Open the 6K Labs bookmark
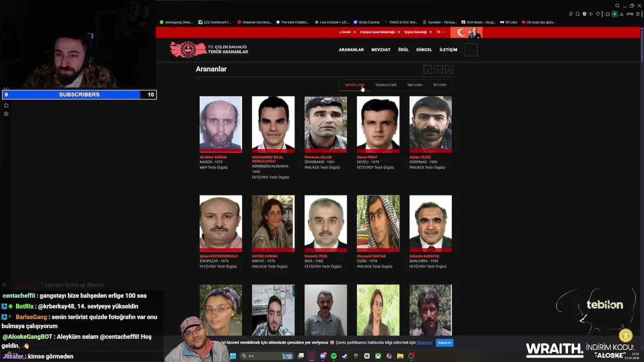 pyautogui.click(x=508, y=22)
